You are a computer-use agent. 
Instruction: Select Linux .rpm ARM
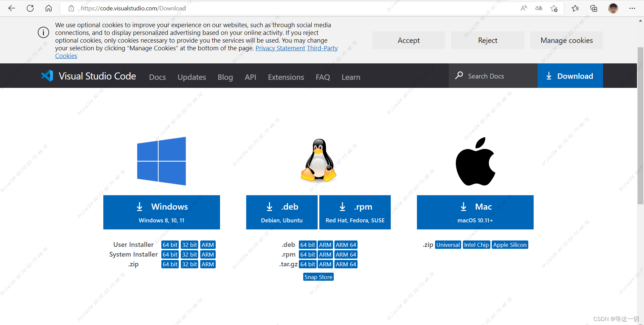click(325, 255)
